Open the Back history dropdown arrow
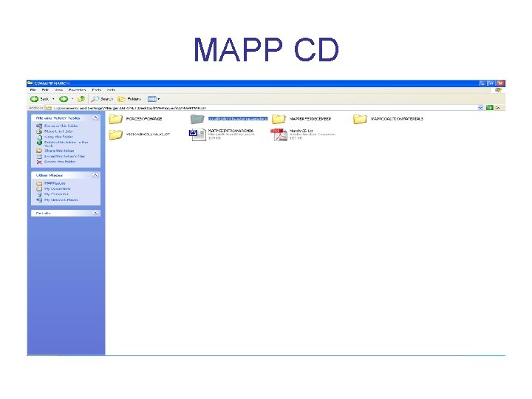The image size is (532, 399). point(53,99)
